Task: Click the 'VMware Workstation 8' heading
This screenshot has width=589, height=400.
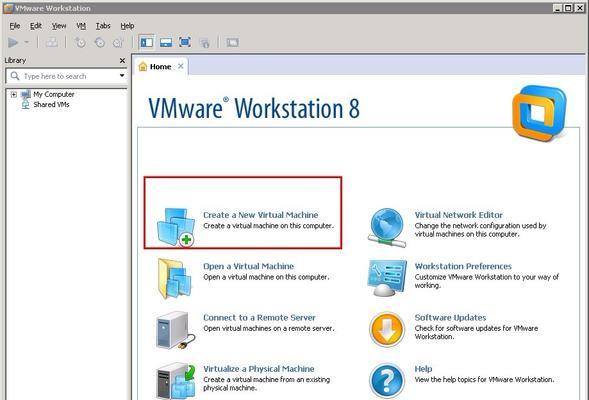Action: [x=254, y=108]
